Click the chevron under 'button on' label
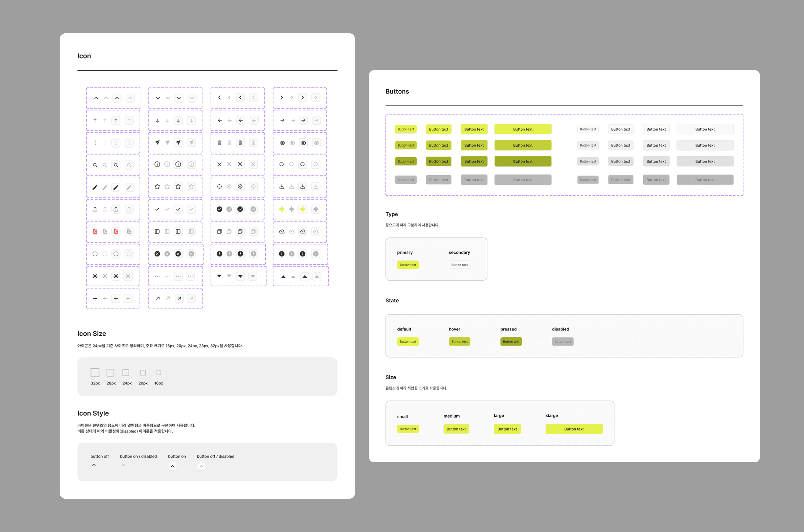 172,466
